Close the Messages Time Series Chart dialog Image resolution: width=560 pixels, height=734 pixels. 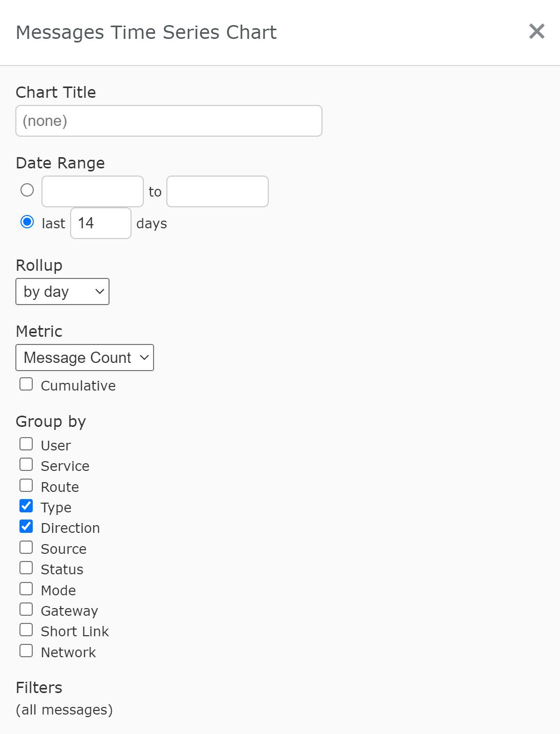click(536, 32)
